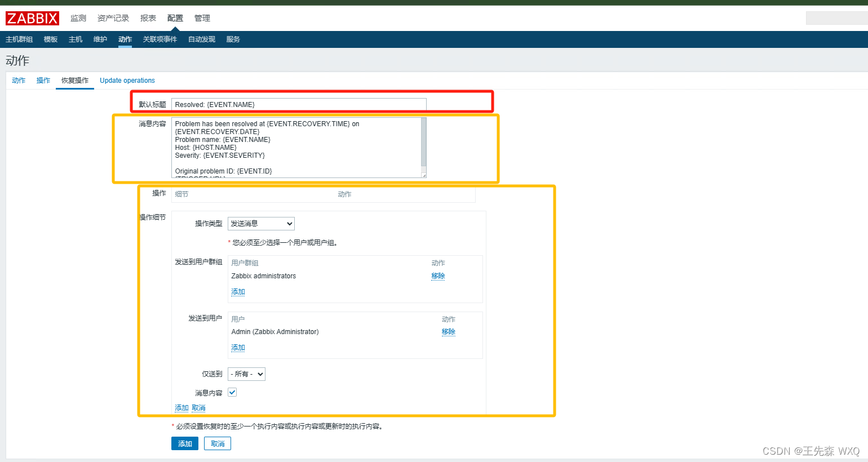
Task: Open the 仅送到 所有 dropdown
Action: click(x=246, y=374)
